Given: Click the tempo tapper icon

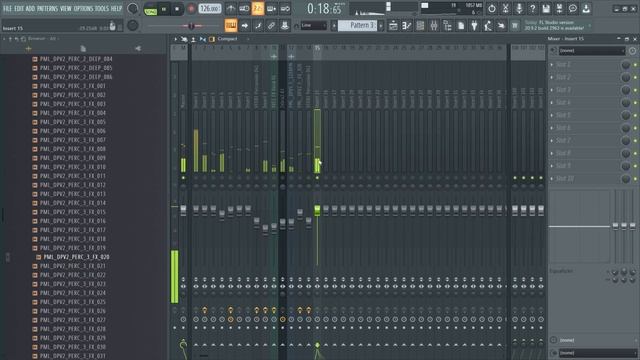Looking at the screenshot, I should click(x=488, y=26).
